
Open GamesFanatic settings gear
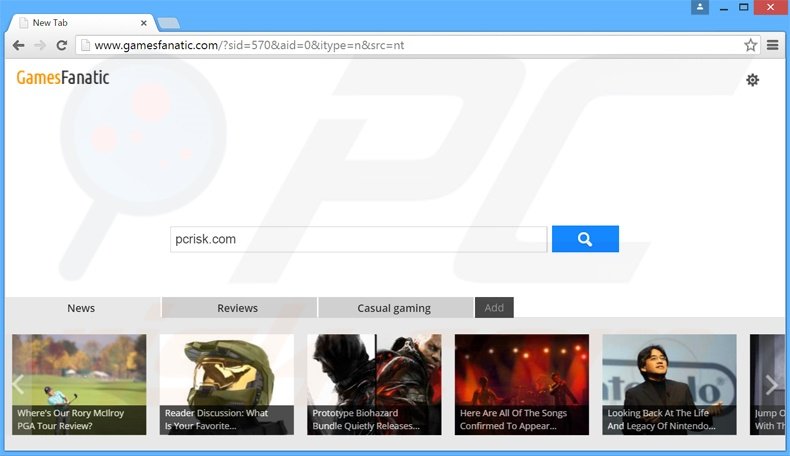click(x=752, y=80)
